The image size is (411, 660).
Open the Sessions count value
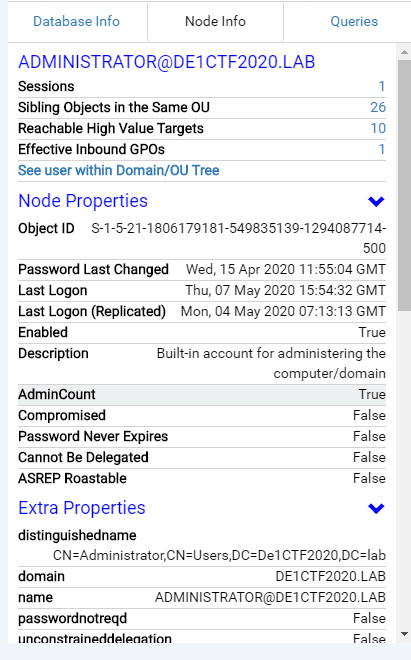coord(382,86)
